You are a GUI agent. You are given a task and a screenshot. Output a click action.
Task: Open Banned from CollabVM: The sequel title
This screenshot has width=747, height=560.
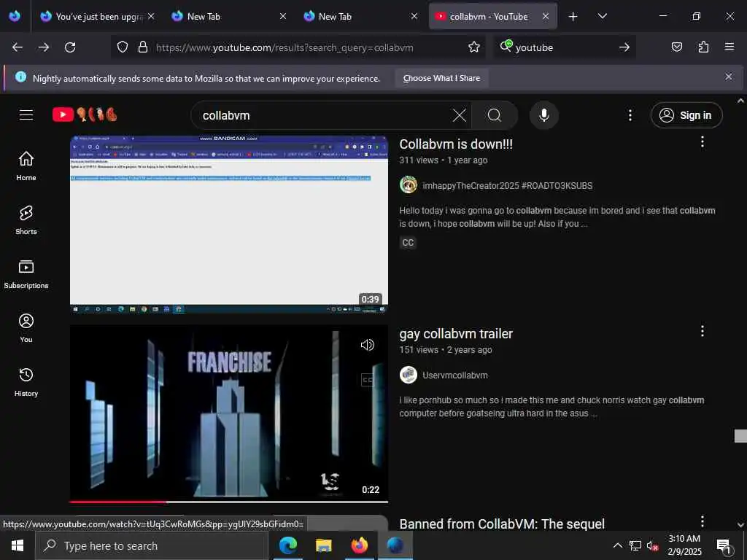point(502,524)
